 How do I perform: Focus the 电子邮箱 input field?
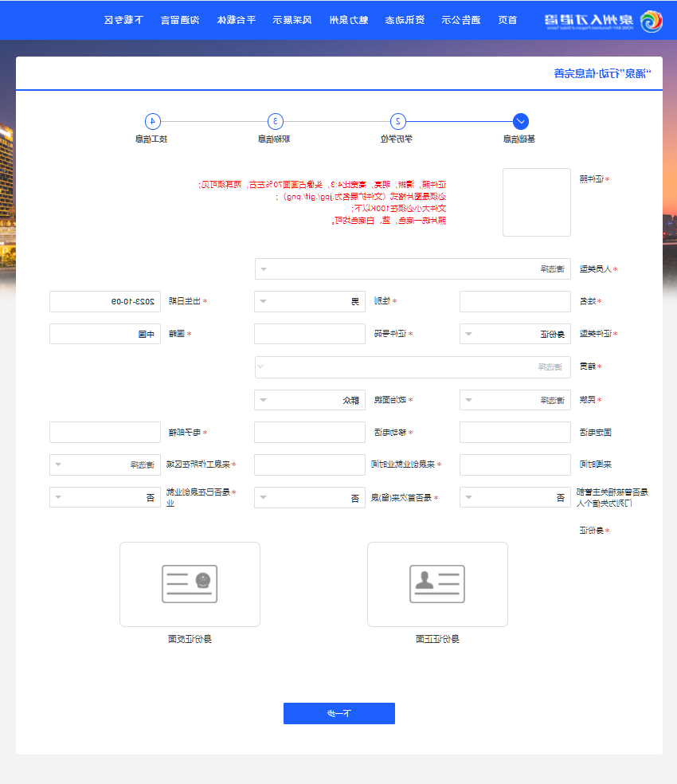coord(105,432)
